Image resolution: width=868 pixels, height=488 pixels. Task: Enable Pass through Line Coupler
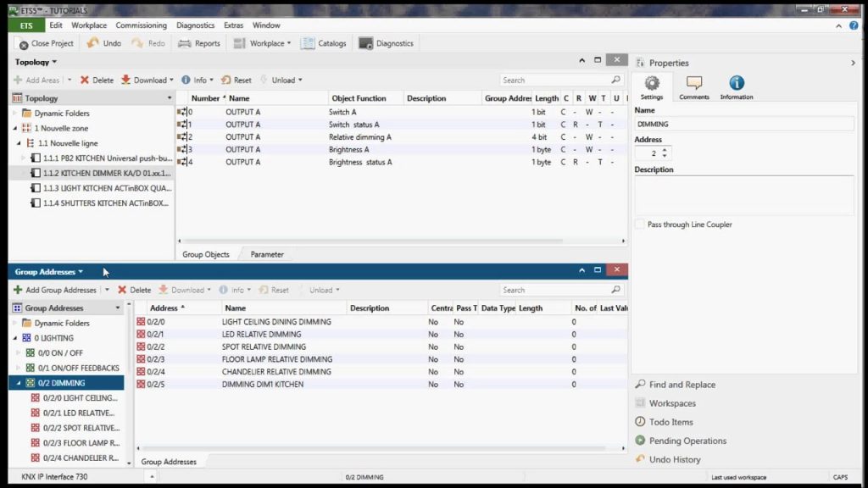pyautogui.click(x=640, y=224)
